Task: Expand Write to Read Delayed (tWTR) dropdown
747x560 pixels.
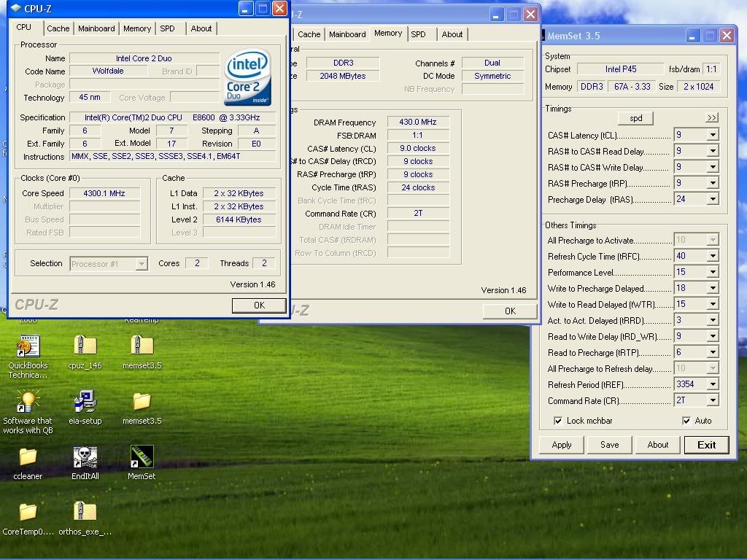Action: pos(713,304)
